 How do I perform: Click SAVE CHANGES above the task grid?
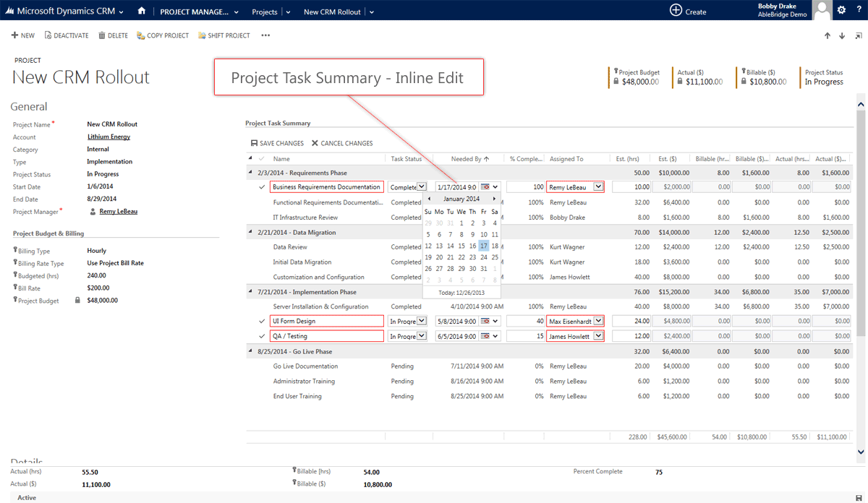click(277, 143)
